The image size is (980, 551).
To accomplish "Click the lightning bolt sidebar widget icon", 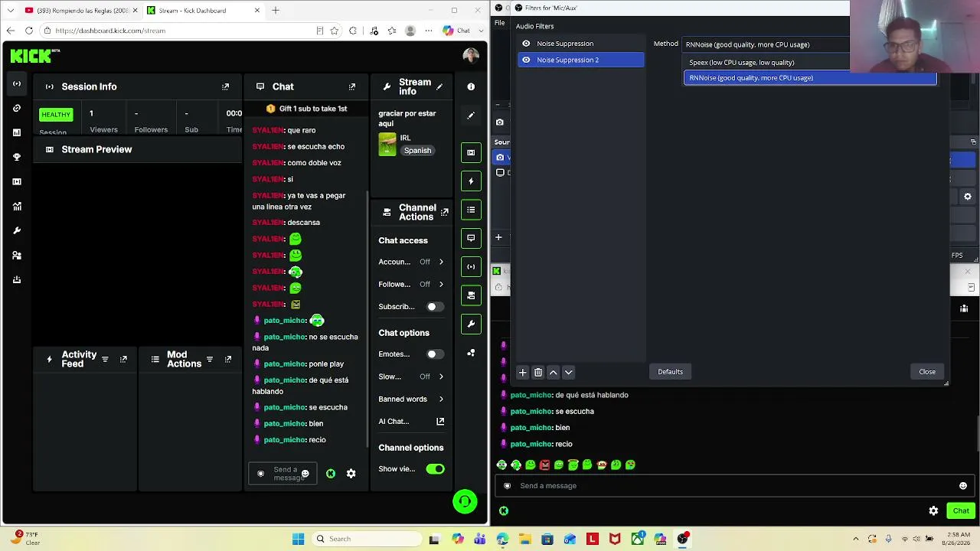I will coord(471,181).
